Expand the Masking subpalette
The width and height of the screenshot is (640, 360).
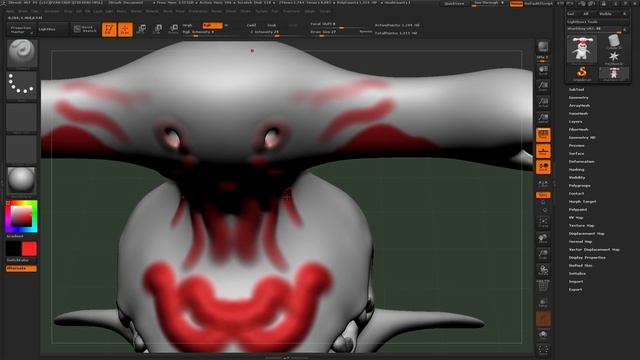577,169
